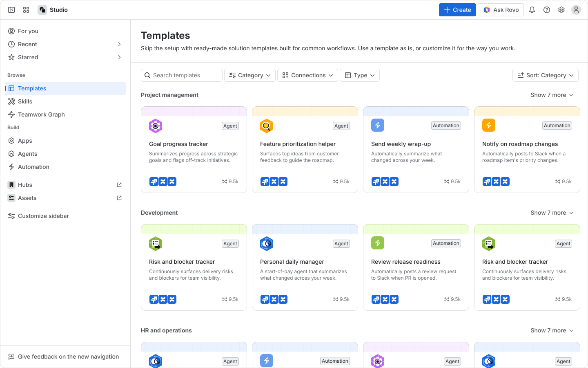Click the Browse sidebar label

coord(16,75)
